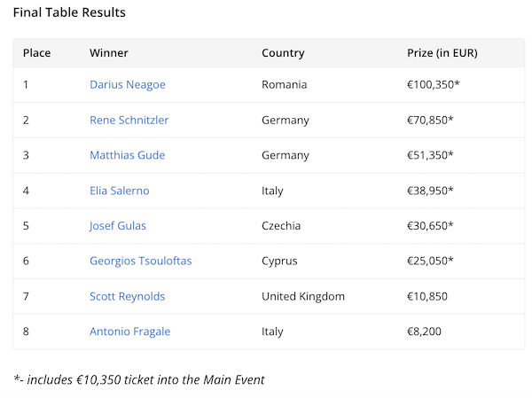Viewport: 532px width, 398px height.
Task: Click the Place column header
Action: click(36, 53)
